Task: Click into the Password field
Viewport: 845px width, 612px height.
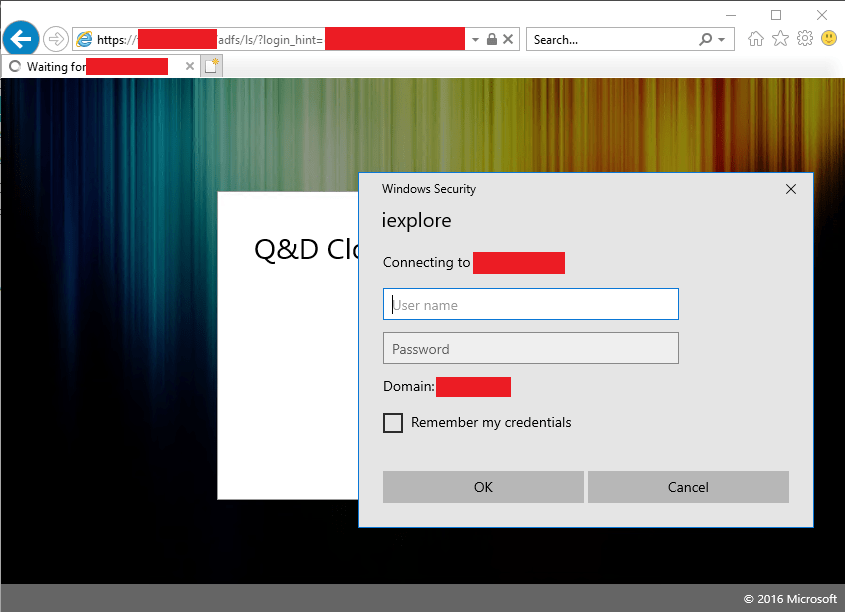Action: 530,348
